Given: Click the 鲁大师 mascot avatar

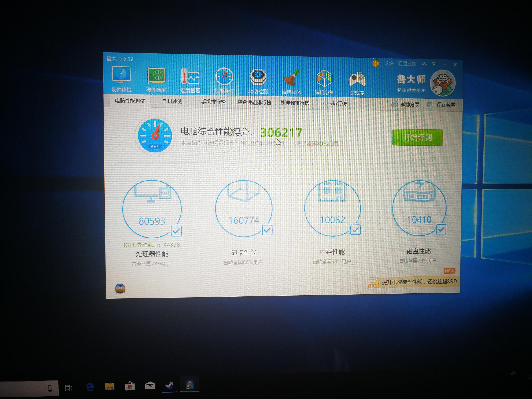Looking at the screenshot, I should [443, 83].
